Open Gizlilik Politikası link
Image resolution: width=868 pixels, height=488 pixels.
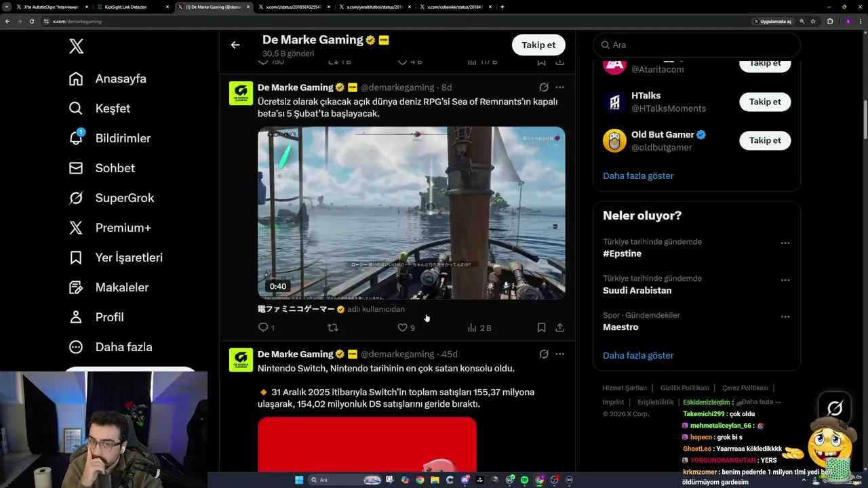click(685, 388)
